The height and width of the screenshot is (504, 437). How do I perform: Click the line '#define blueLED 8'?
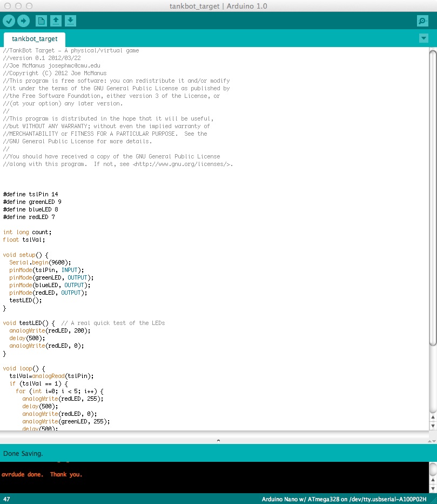(30, 209)
